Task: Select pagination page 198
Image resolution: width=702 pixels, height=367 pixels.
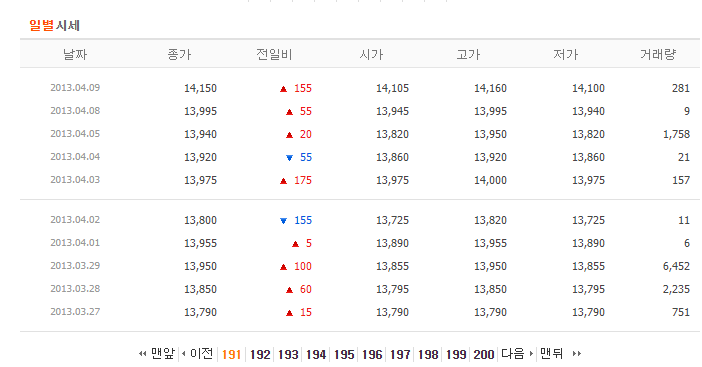Action: tap(428, 354)
